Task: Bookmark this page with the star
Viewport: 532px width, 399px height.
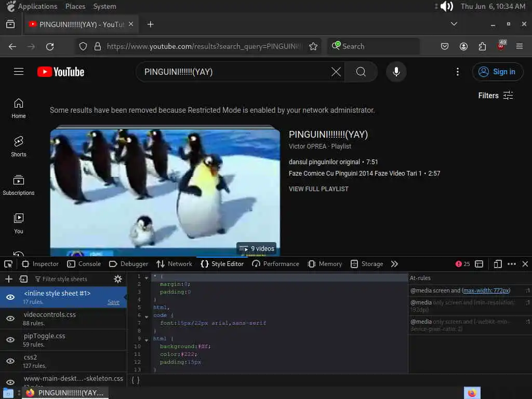Action: [x=313, y=46]
